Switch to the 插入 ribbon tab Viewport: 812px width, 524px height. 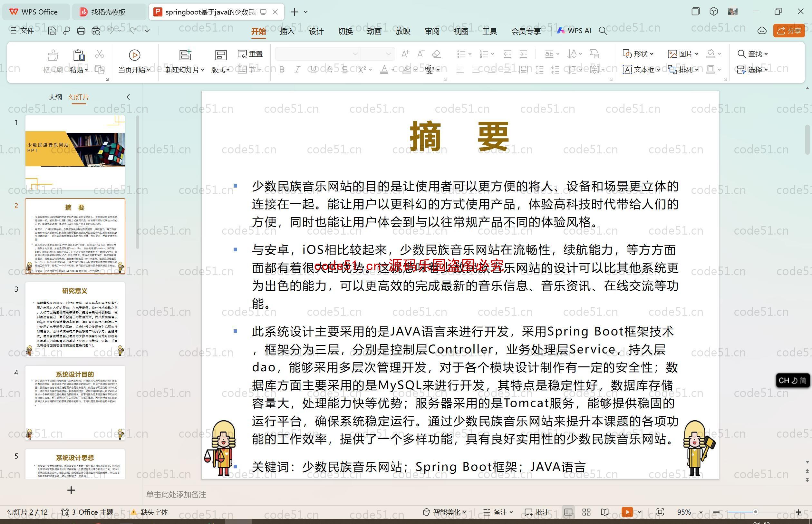[x=287, y=31]
